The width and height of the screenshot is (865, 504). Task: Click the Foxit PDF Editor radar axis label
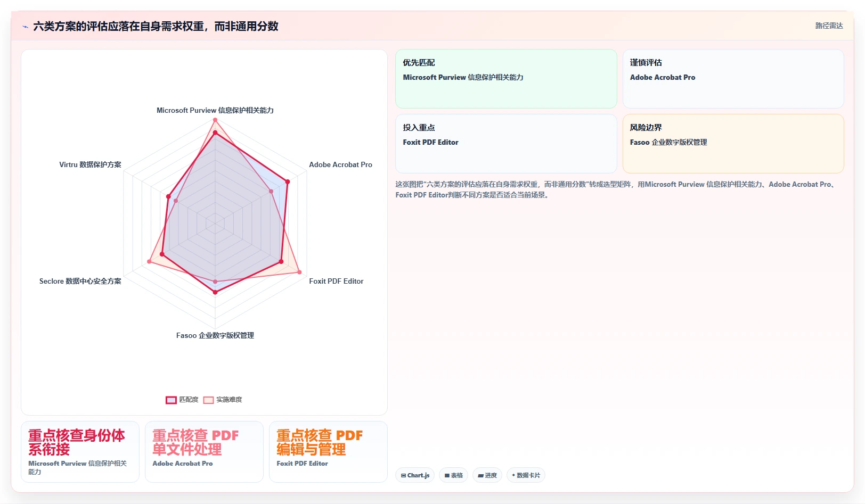(336, 281)
